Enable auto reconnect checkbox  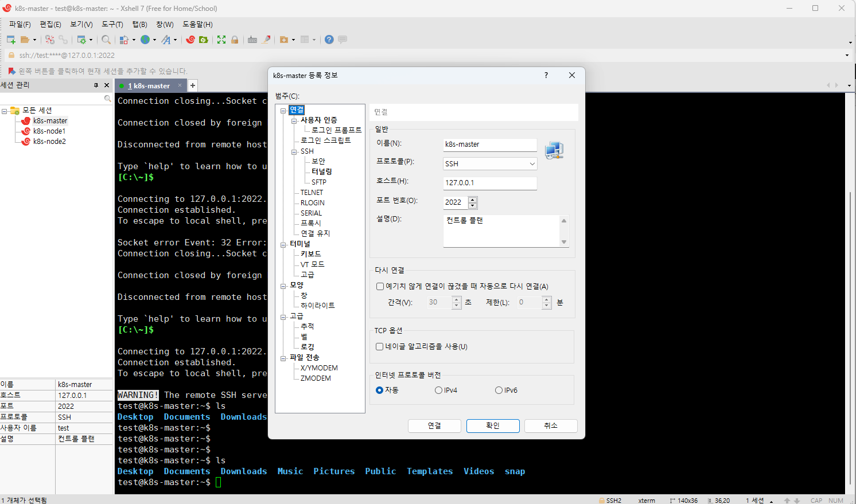[380, 286]
